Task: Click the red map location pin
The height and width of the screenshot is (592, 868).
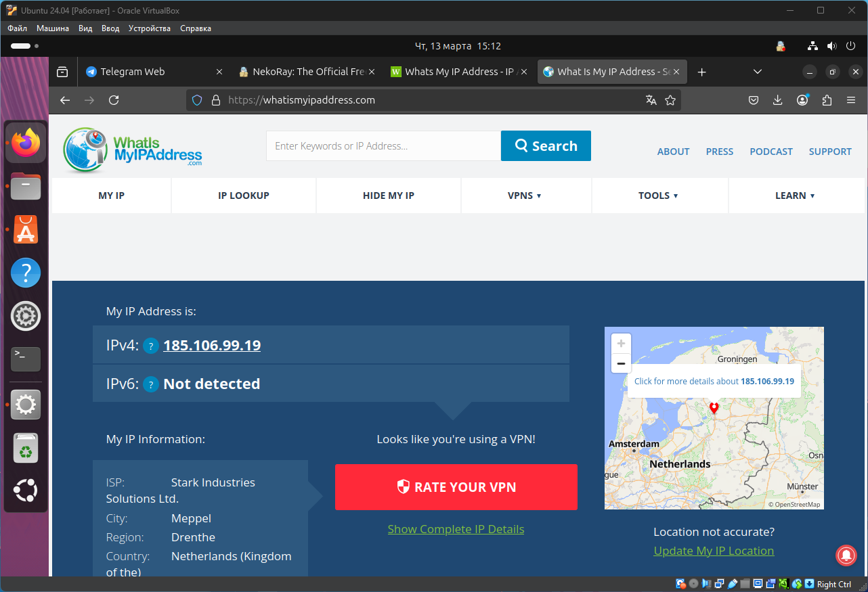Action: pos(714,408)
